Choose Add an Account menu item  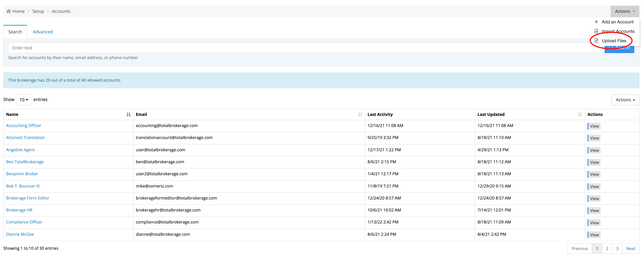click(617, 22)
